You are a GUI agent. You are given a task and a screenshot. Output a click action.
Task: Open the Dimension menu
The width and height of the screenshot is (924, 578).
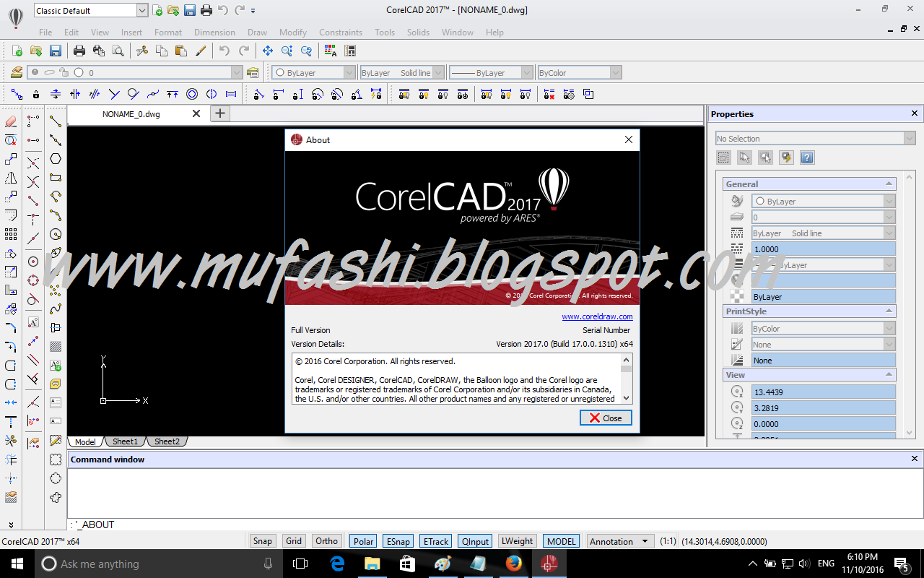click(214, 33)
